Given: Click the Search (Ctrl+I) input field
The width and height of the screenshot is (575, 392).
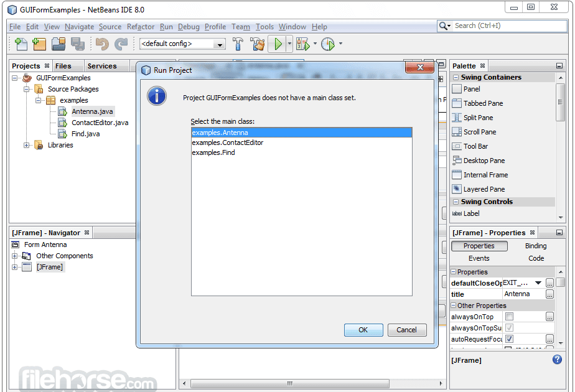Looking at the screenshot, I should (510, 26).
